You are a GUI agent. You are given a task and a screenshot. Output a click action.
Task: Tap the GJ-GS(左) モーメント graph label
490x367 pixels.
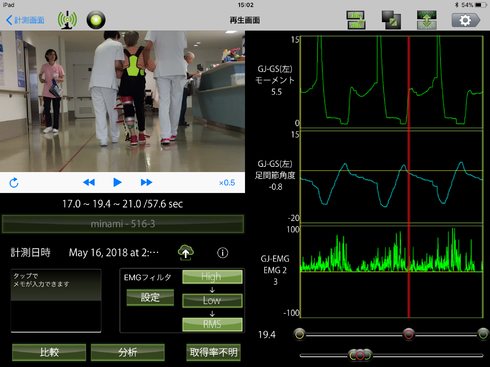point(275,80)
